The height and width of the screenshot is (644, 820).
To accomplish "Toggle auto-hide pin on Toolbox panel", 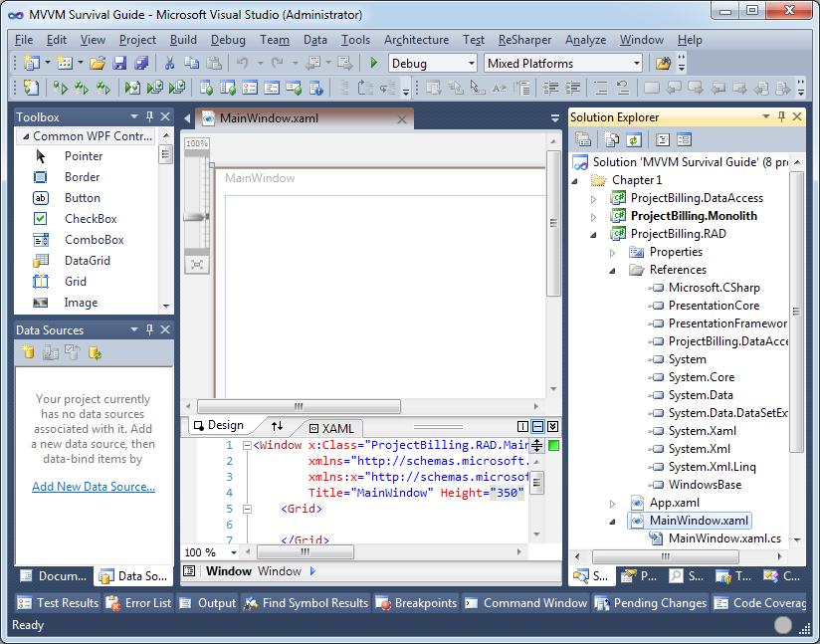I will tap(149, 116).
